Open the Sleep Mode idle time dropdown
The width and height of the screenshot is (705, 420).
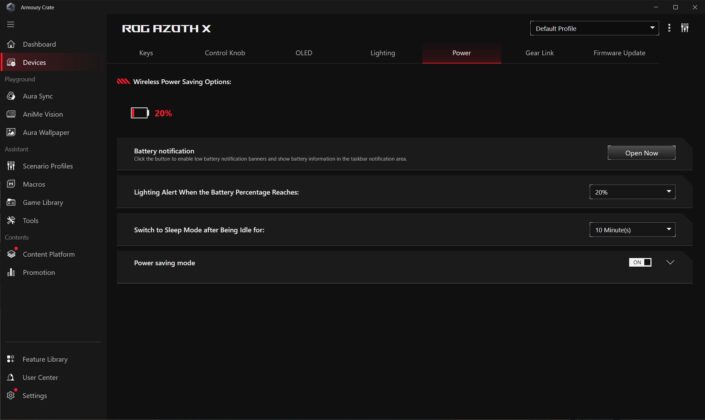[x=632, y=230]
